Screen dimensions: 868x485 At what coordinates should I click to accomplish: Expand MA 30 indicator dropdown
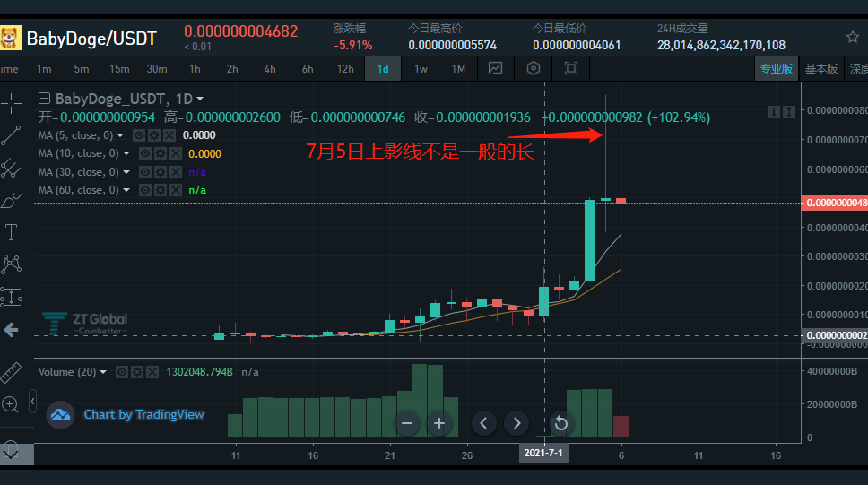(x=126, y=172)
